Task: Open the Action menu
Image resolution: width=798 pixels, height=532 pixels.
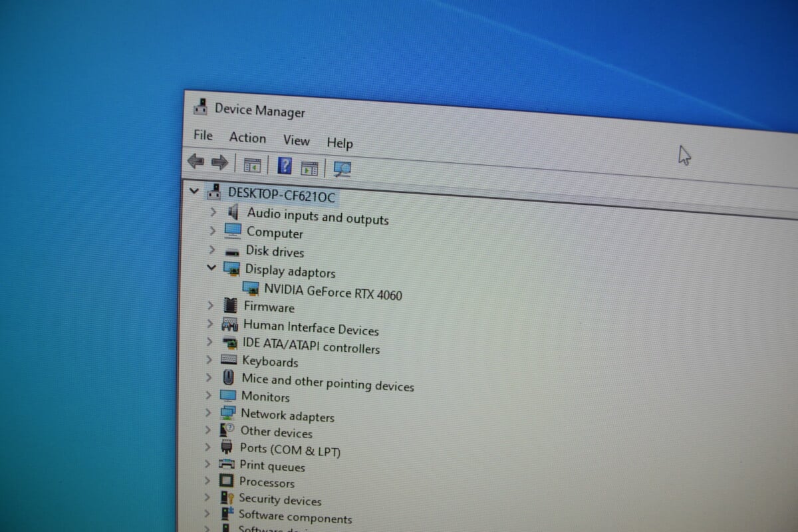Action: (x=247, y=138)
